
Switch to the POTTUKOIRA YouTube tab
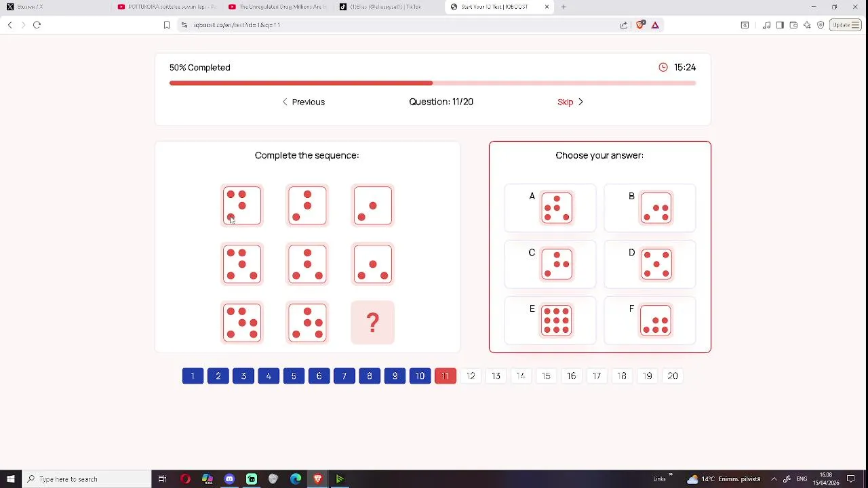[x=165, y=7]
